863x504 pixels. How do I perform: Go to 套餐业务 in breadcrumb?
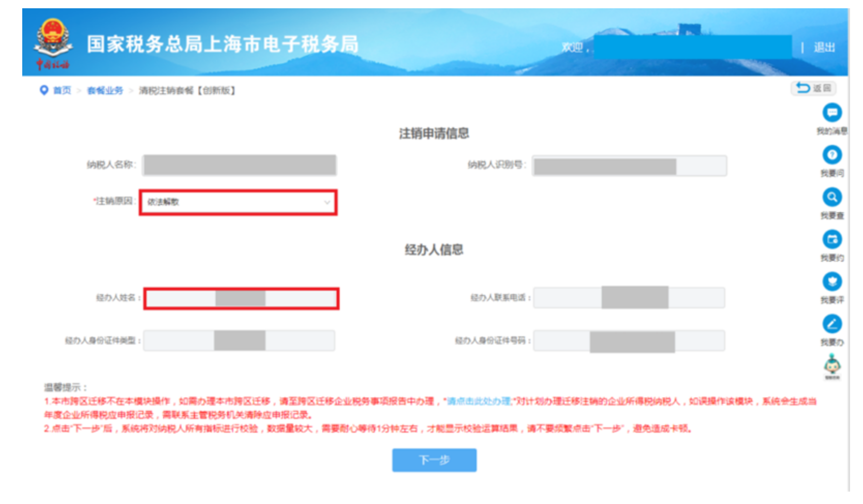(105, 91)
